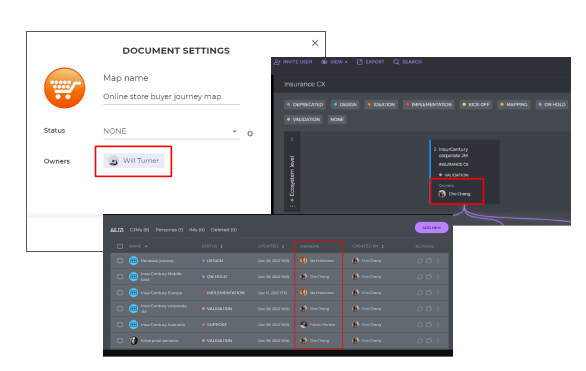The image size is (586, 371).
Task: Open more actions for InsurCentury Europe row
Action: pyautogui.click(x=438, y=293)
